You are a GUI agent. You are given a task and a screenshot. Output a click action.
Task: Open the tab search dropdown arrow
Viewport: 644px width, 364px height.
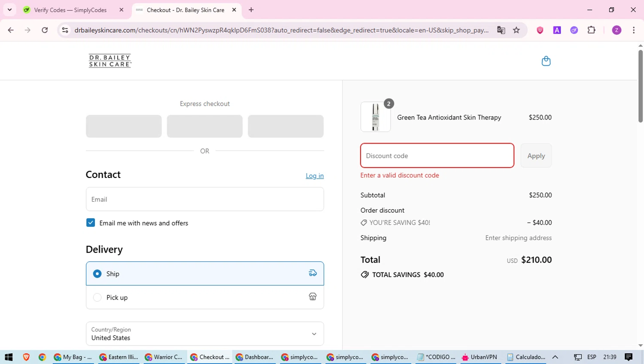[x=9, y=10]
